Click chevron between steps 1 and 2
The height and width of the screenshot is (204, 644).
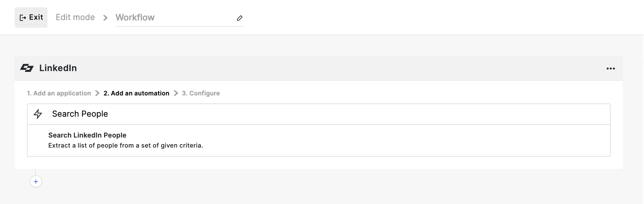97,93
